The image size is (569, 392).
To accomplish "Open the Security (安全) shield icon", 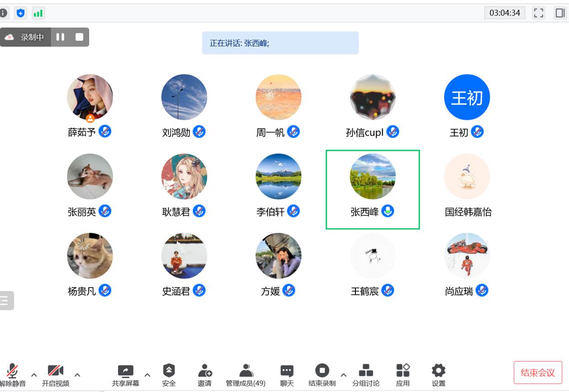I will [169, 371].
